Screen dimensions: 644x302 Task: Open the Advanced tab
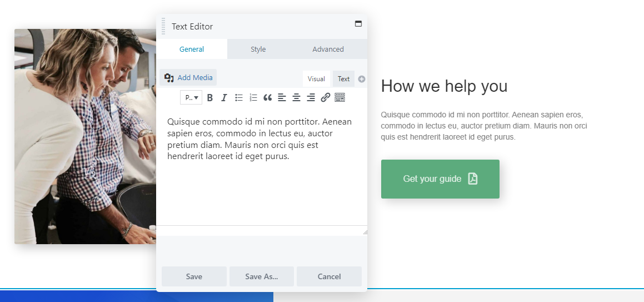click(x=328, y=49)
